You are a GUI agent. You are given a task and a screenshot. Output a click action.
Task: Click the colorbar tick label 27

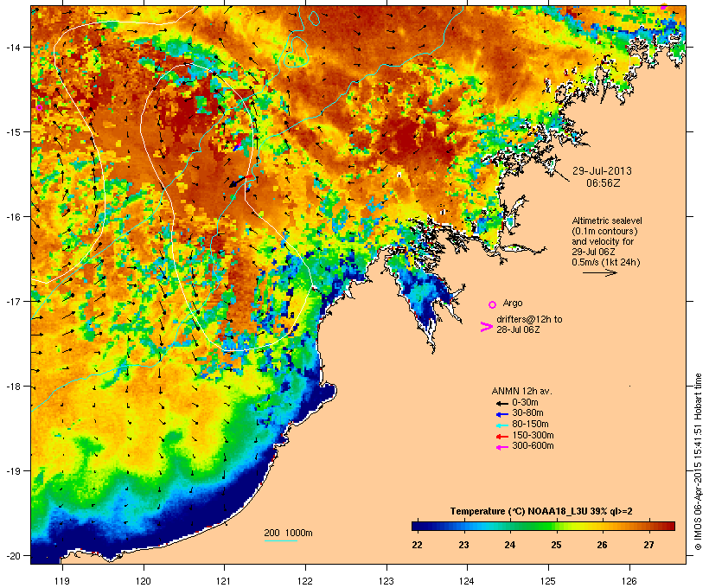[x=648, y=545]
